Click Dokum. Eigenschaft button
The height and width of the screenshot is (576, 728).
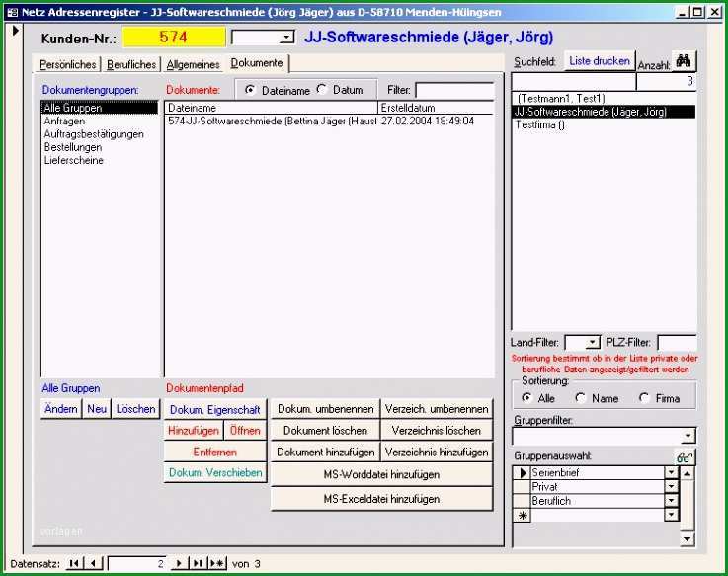[215, 410]
